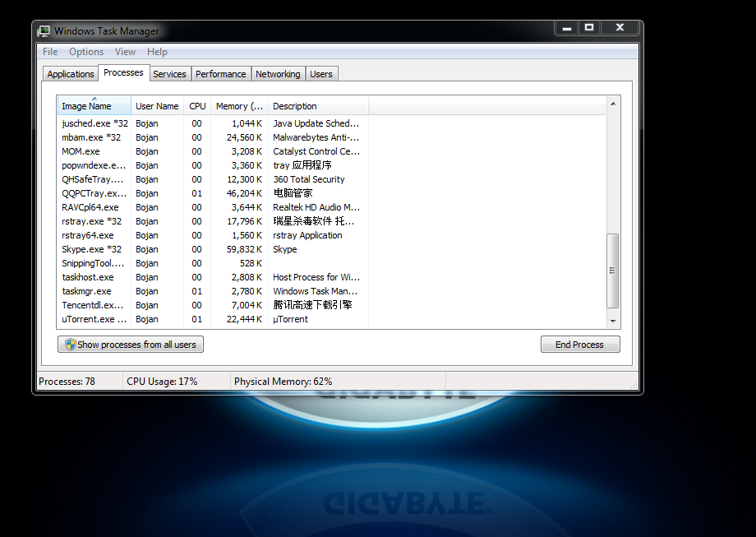
Task: Click the Host Process for Wi... description
Action: tap(316, 277)
